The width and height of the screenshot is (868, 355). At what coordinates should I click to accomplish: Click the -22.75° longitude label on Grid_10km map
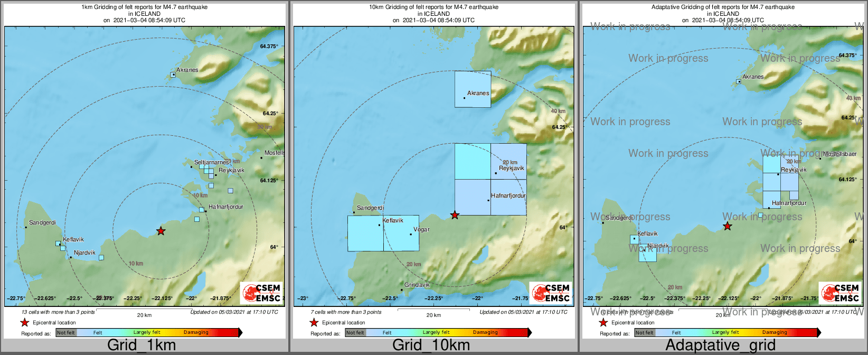(x=347, y=298)
